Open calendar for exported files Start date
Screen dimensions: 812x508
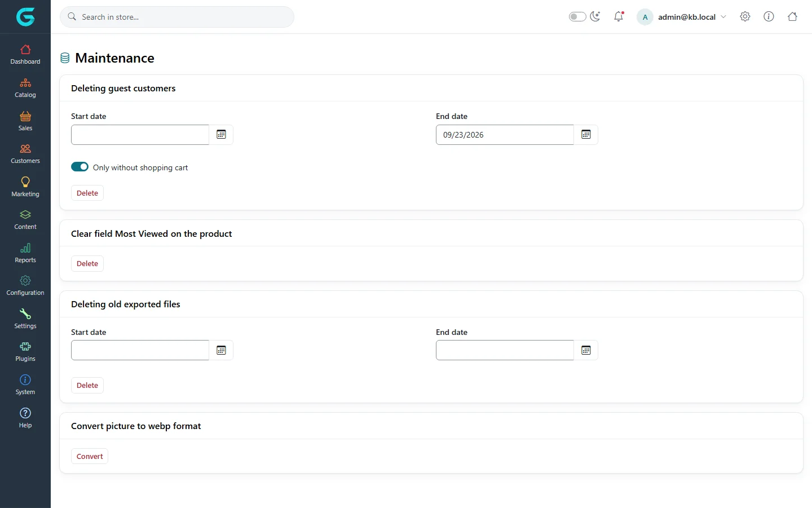[221, 350]
